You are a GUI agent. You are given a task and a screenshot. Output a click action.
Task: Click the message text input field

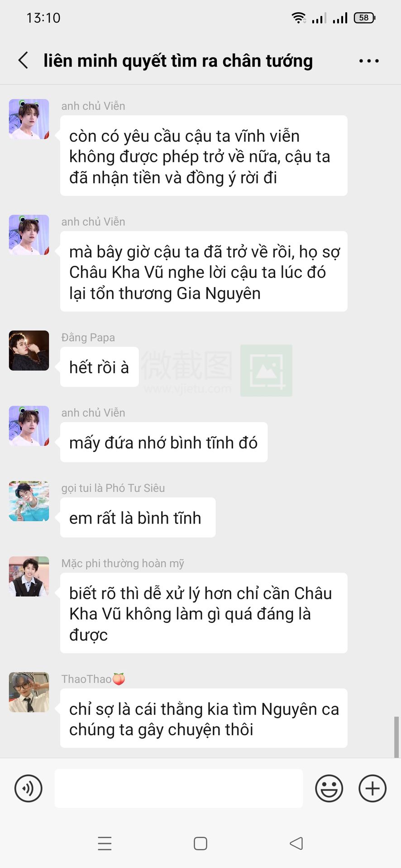coord(179,788)
